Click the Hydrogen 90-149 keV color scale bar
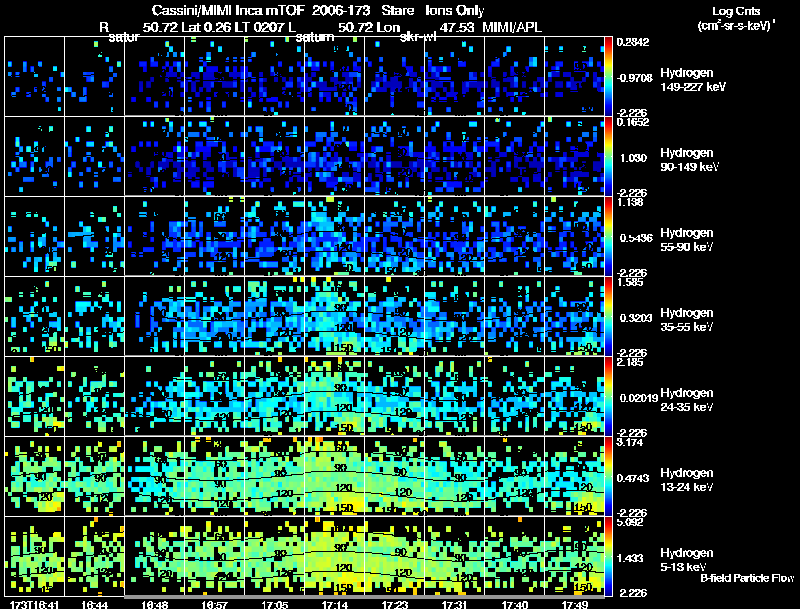This screenshot has width=800, height=609. pos(608,157)
